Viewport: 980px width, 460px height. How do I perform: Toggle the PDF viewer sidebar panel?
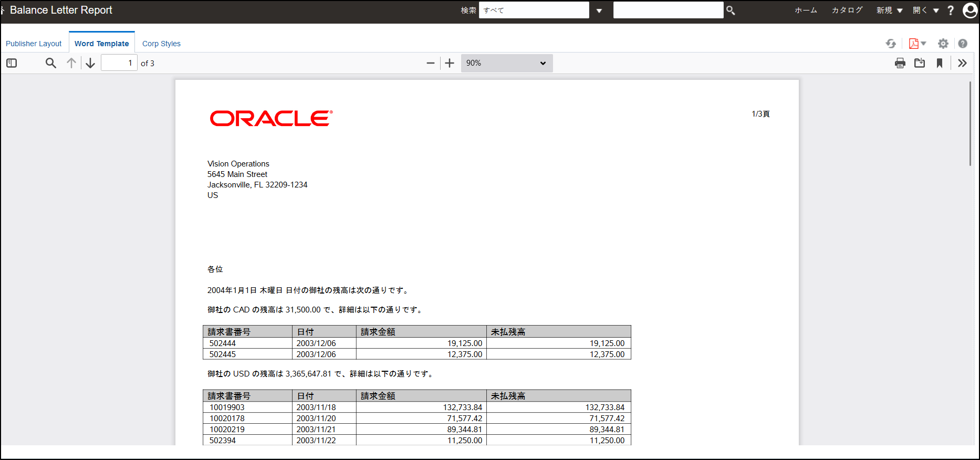coord(12,63)
